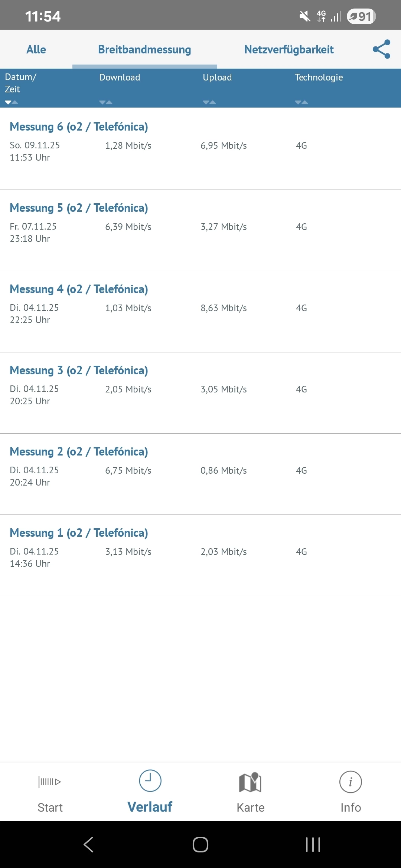Switch to the Netzverfügbarkeit tab

pyautogui.click(x=289, y=49)
